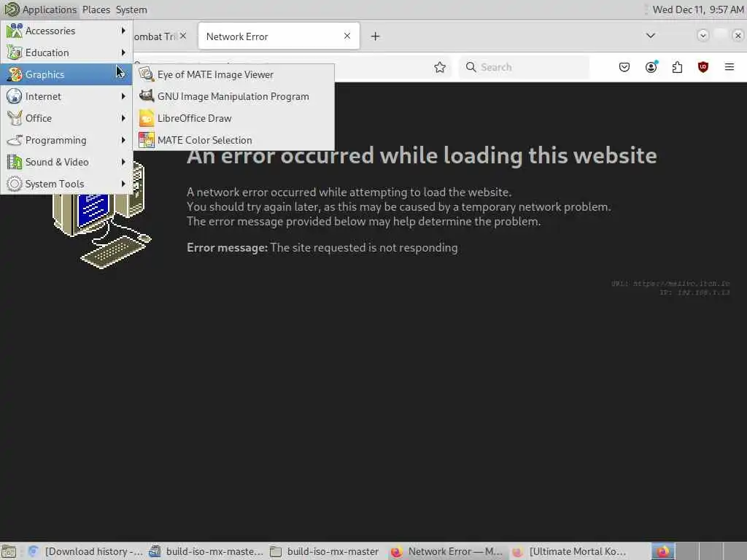747x560 pixels.
Task: Expand the Accessories submenu
Action: coord(66,31)
